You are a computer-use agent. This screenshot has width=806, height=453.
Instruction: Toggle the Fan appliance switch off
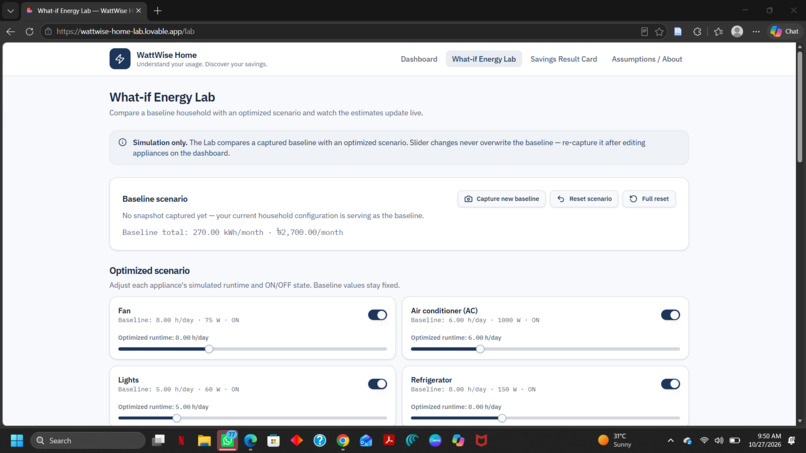click(377, 315)
